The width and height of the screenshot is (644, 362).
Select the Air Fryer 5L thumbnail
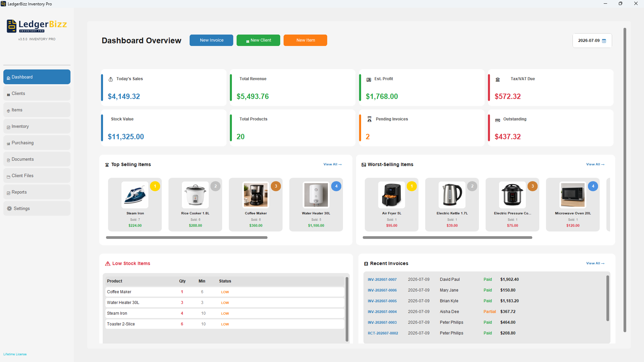pos(392,195)
